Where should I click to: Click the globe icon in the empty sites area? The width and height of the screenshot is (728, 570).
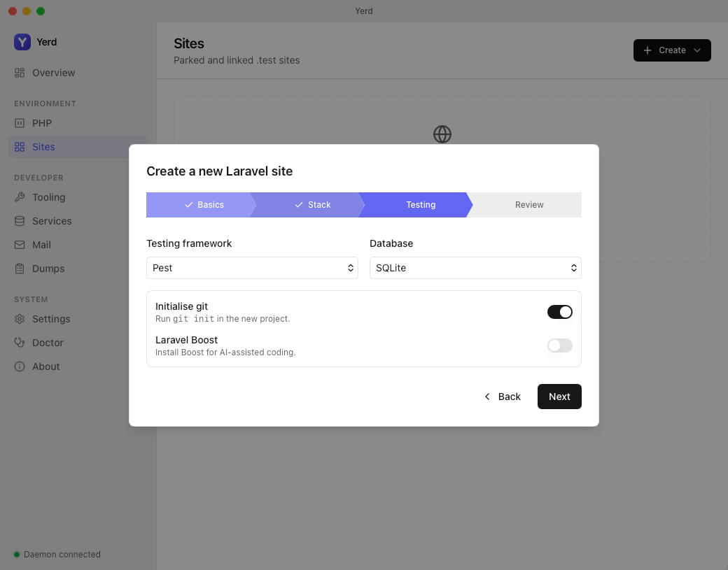click(x=442, y=134)
